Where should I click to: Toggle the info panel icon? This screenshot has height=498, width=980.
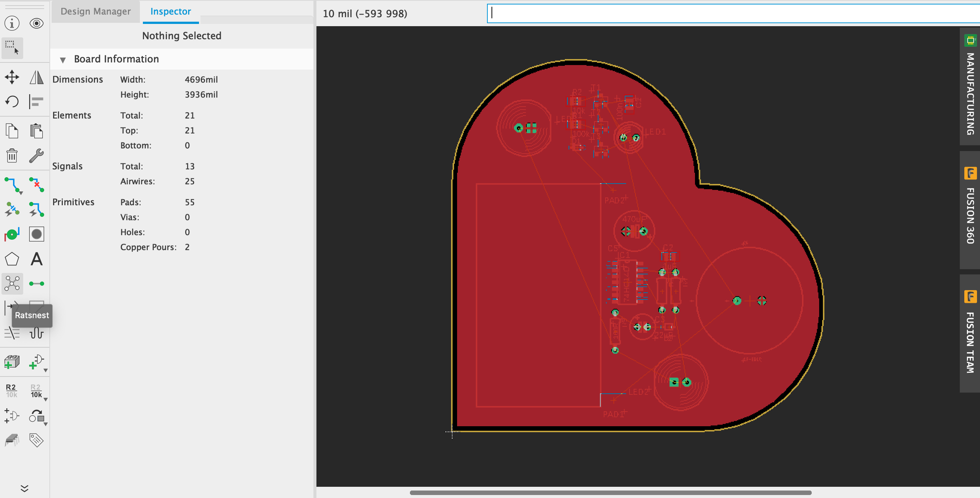point(12,24)
